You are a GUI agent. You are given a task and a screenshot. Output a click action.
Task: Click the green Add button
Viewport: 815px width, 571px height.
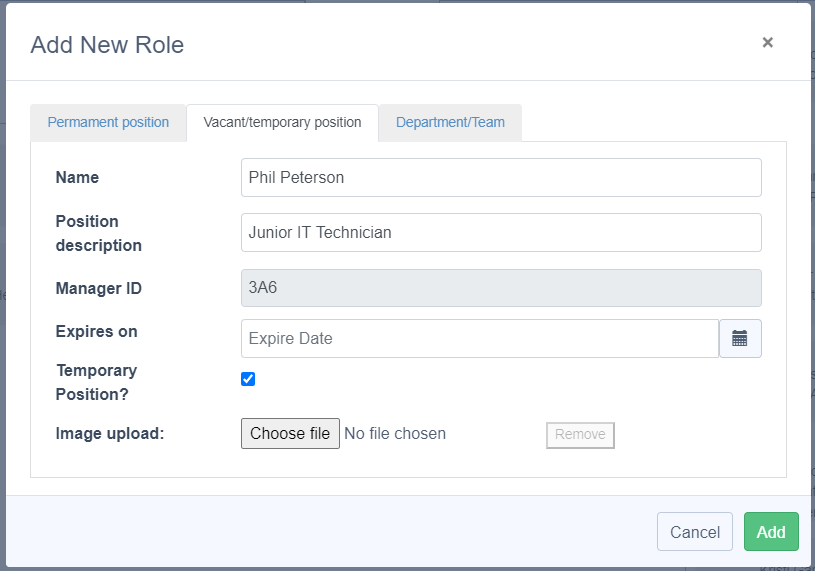coord(770,532)
